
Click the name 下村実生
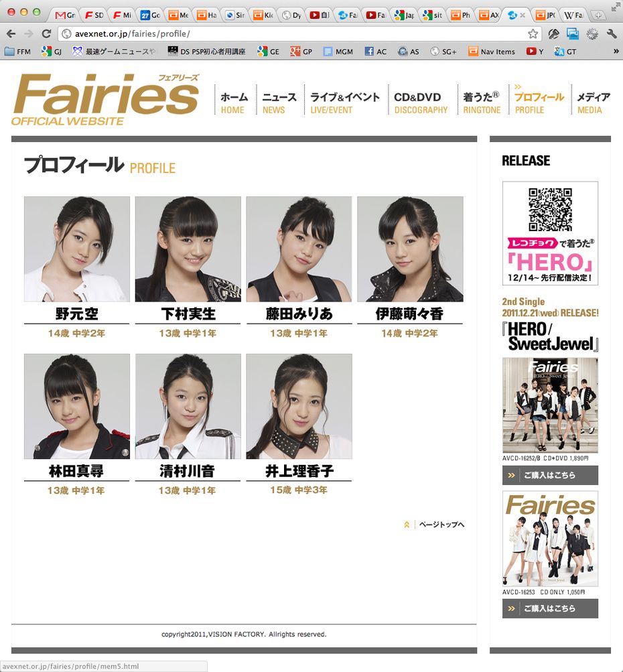pyautogui.click(x=188, y=314)
